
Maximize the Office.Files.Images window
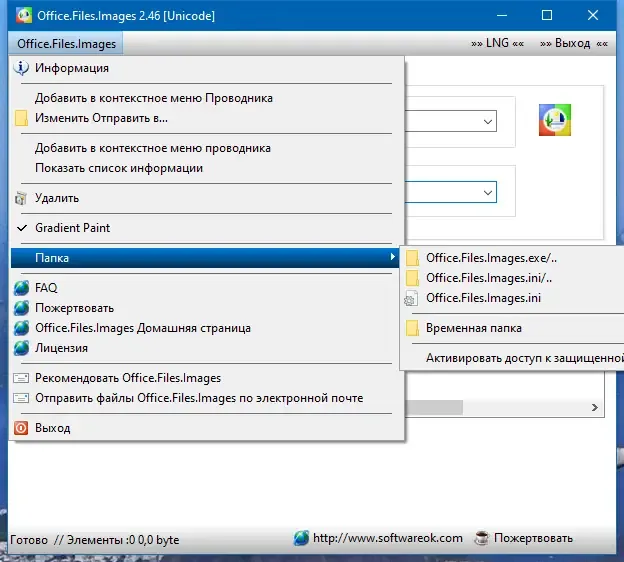coord(547,15)
